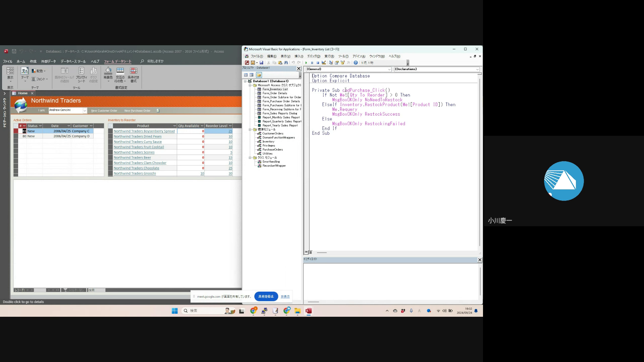Click the Design Mode icon in VBA toolbar
This screenshot has height=362, width=644.
324,63
